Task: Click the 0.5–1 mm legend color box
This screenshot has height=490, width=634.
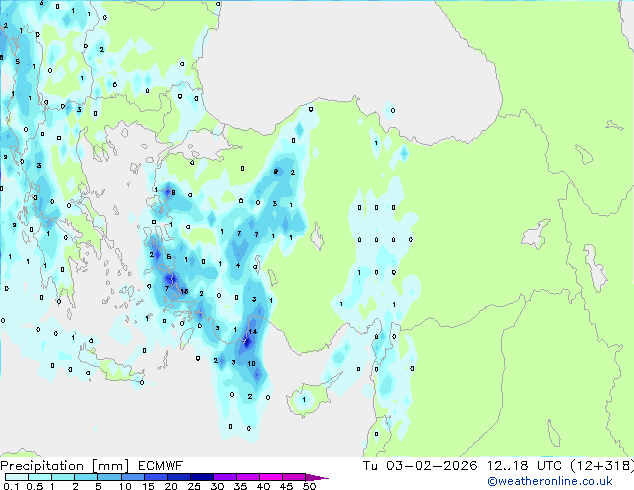Action: click(40, 477)
